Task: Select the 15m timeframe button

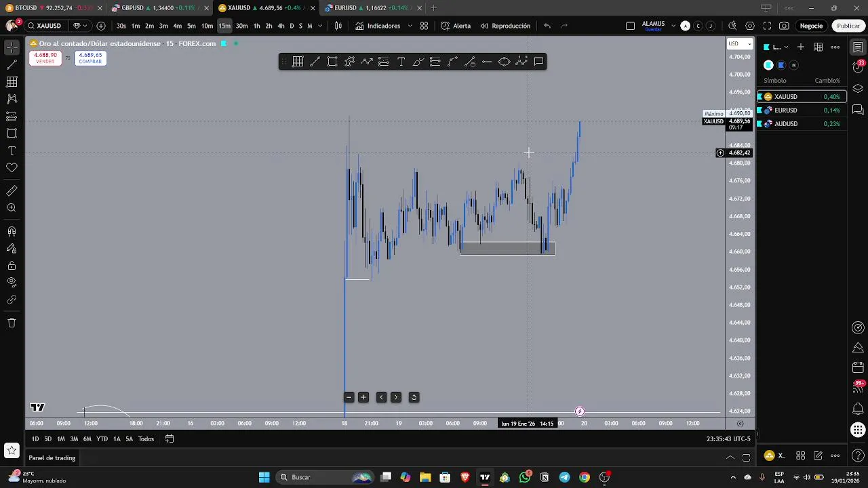Action: point(224,26)
